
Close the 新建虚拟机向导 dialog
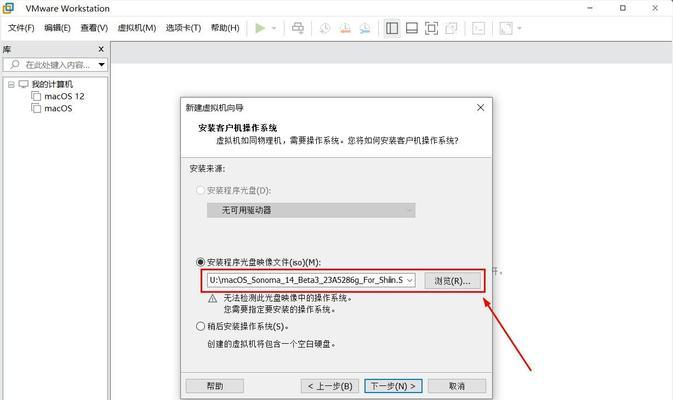click(480, 107)
